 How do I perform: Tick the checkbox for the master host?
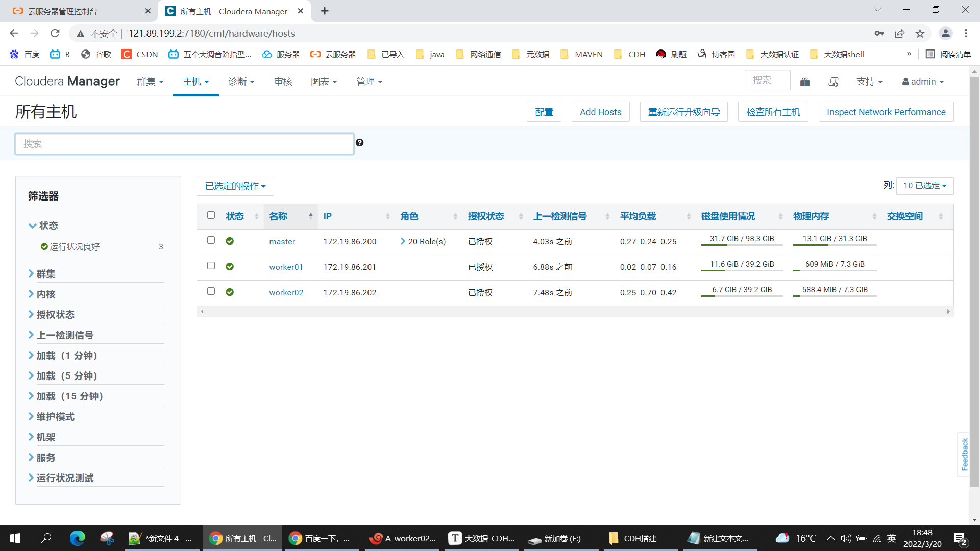[x=211, y=240]
